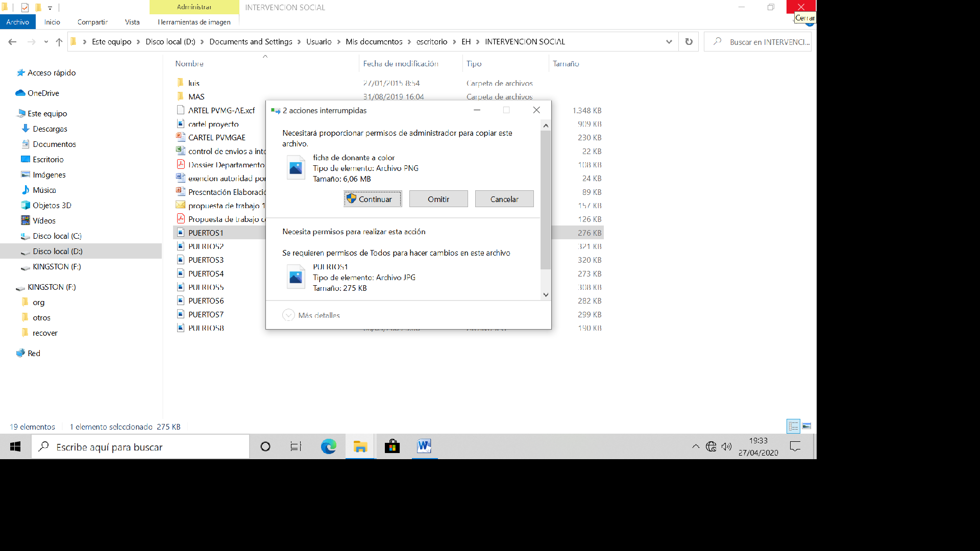Expand Más detalles in the dialog

[311, 315]
